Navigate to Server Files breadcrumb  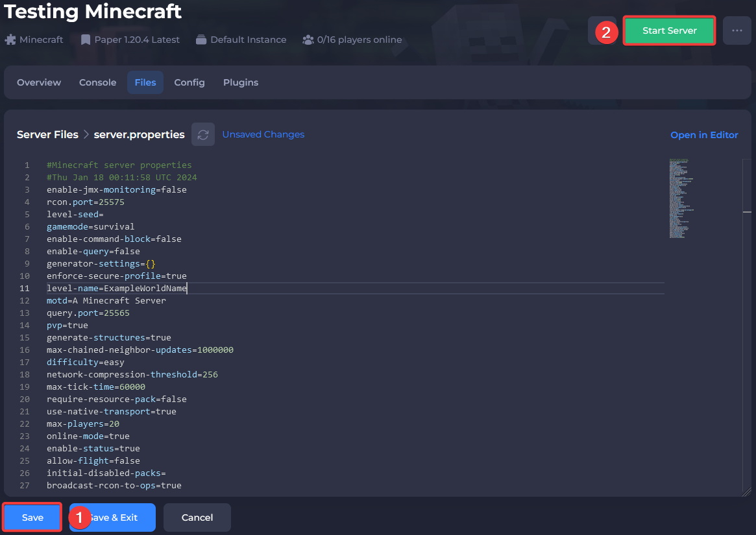(47, 135)
